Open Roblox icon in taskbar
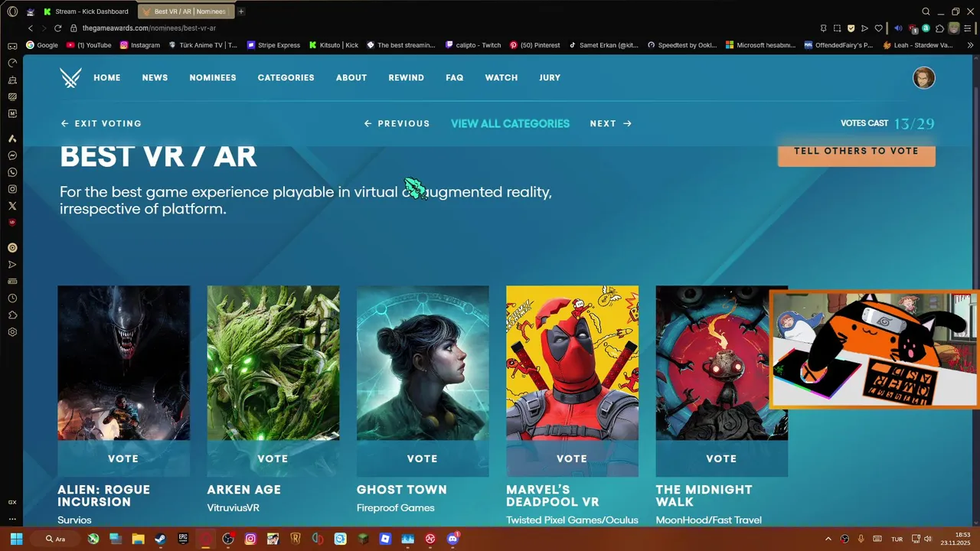Viewport: 980px width, 551px height. click(x=385, y=539)
